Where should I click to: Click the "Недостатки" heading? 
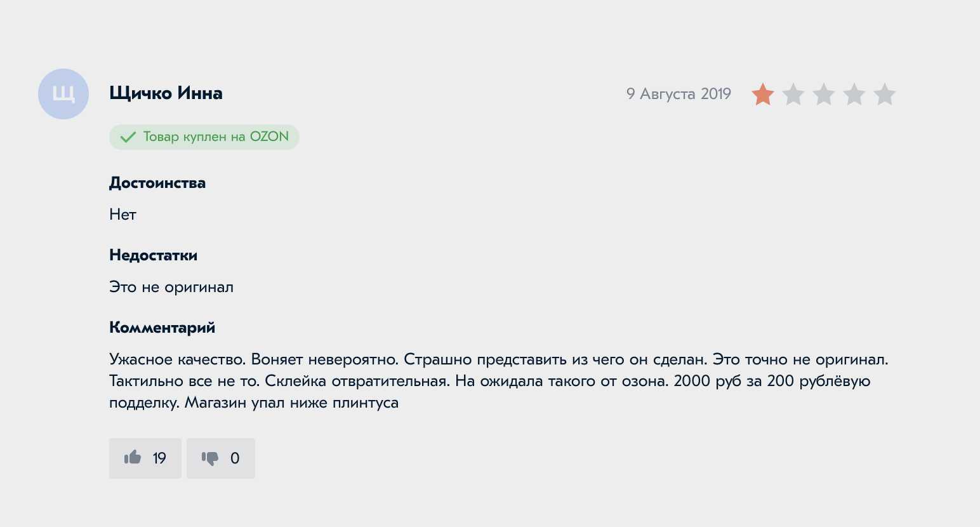pos(153,255)
